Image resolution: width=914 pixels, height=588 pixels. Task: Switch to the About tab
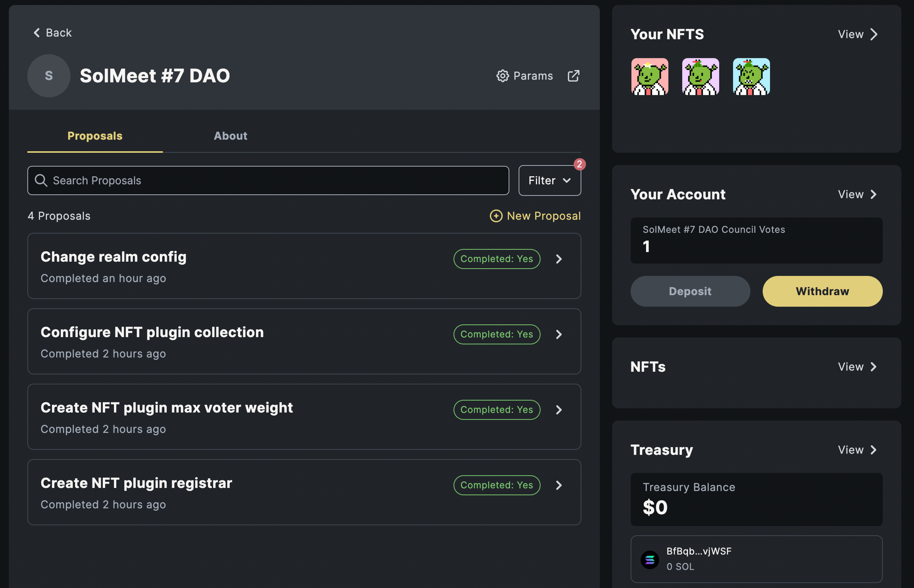(x=230, y=136)
